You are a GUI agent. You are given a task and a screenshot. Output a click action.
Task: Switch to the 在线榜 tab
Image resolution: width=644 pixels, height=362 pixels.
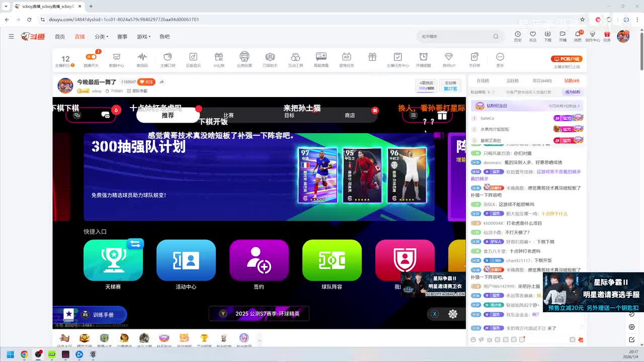[483, 80]
